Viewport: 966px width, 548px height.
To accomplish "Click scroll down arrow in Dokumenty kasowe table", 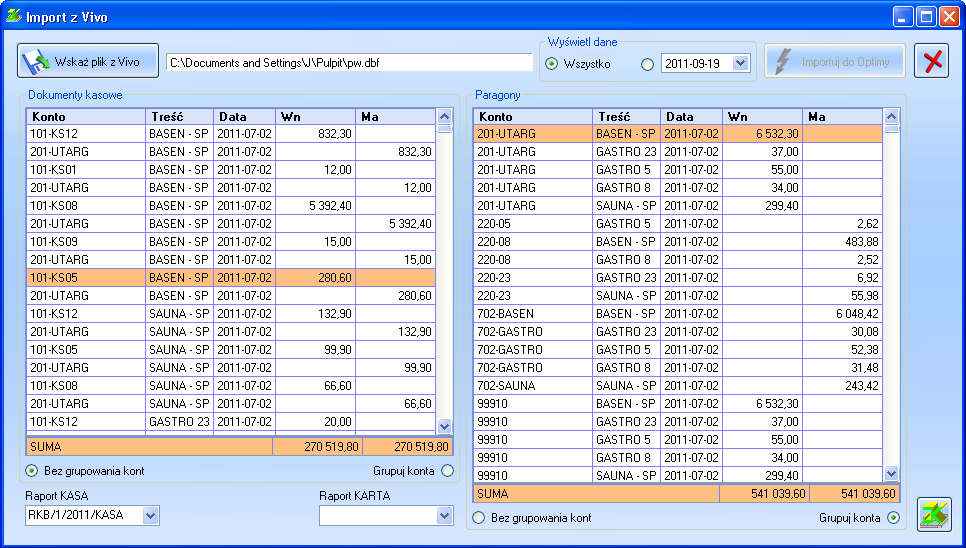I will [x=444, y=426].
